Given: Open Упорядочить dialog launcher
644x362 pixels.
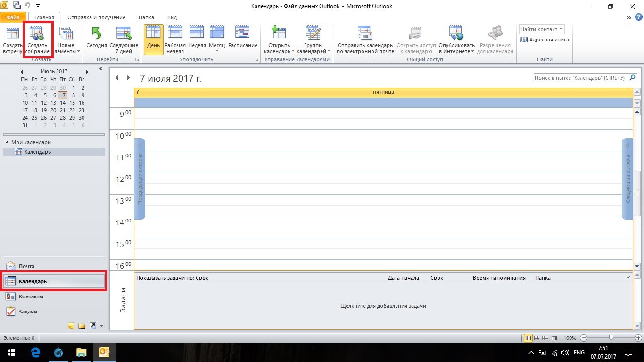Looking at the screenshot, I should [256, 60].
